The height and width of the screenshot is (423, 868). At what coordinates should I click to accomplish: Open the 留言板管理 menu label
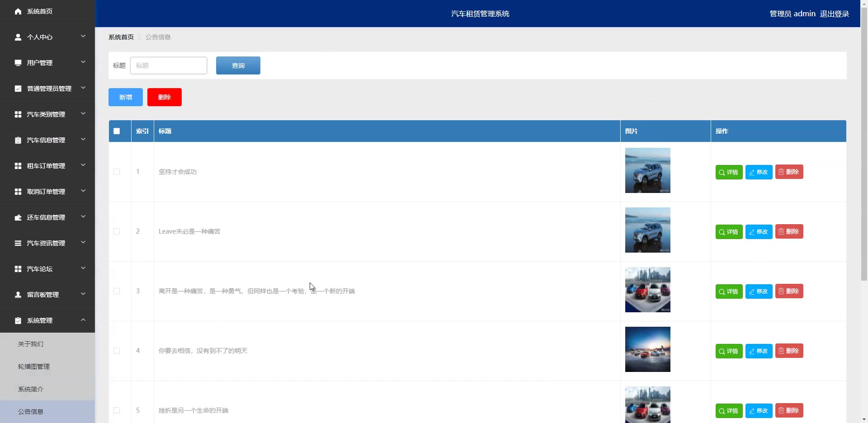pyautogui.click(x=43, y=295)
